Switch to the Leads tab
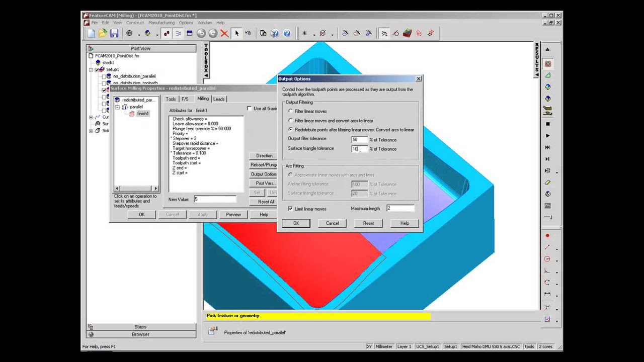 click(x=219, y=99)
